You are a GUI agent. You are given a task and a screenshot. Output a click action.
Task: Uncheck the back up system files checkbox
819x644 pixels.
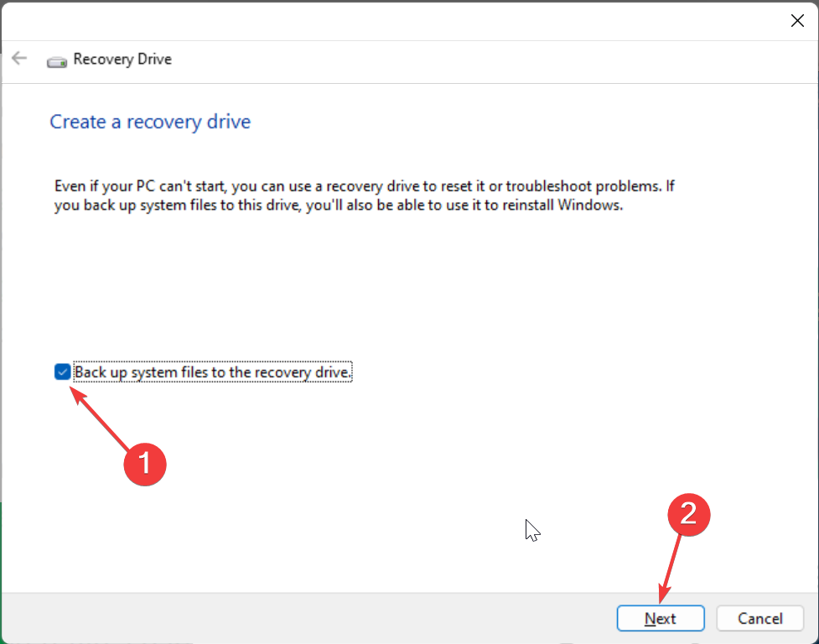(x=62, y=371)
